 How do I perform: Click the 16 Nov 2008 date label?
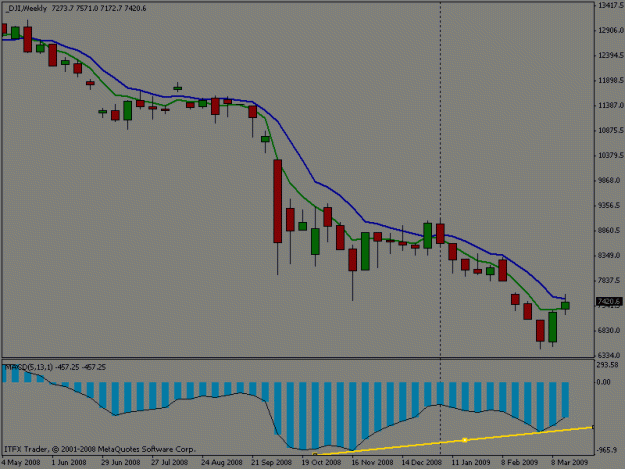372,462
